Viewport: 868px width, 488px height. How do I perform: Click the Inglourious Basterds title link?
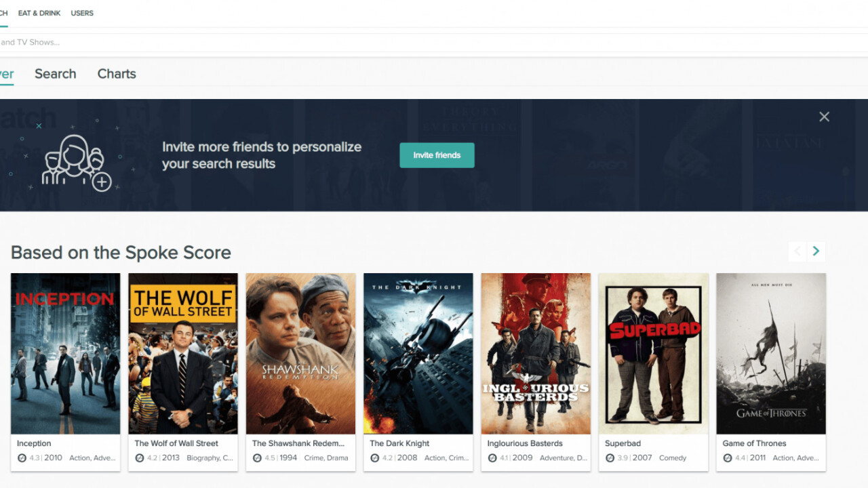pyautogui.click(x=525, y=443)
